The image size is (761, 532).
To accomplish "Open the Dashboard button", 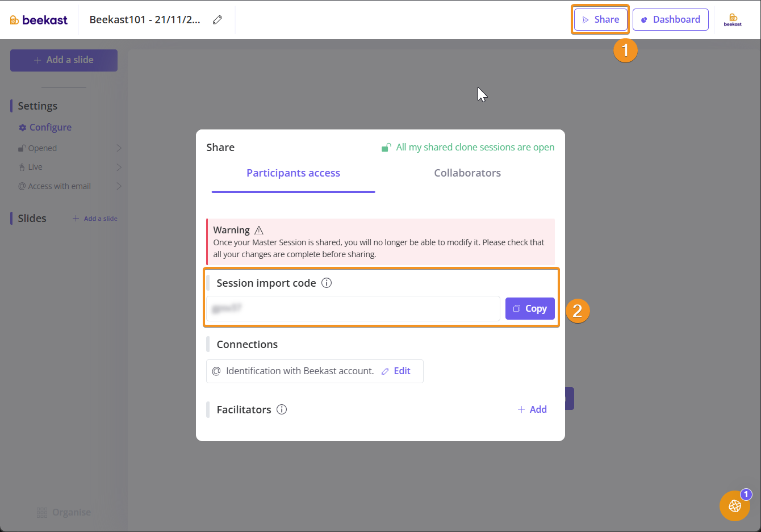I will click(x=670, y=20).
